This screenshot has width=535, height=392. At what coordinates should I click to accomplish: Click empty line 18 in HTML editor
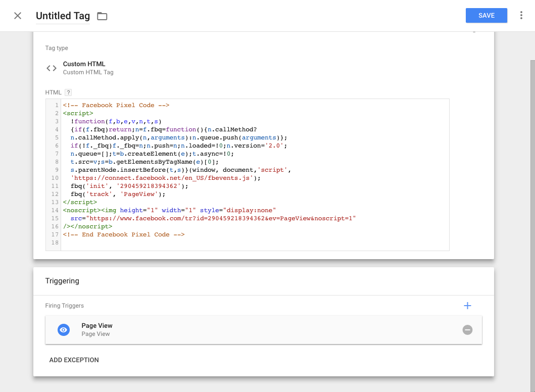point(202,242)
